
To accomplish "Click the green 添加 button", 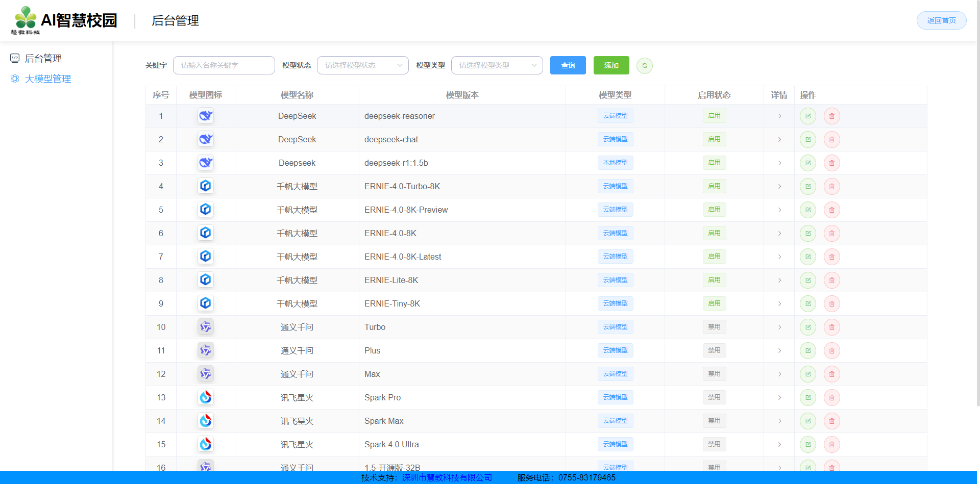I will pyautogui.click(x=611, y=65).
